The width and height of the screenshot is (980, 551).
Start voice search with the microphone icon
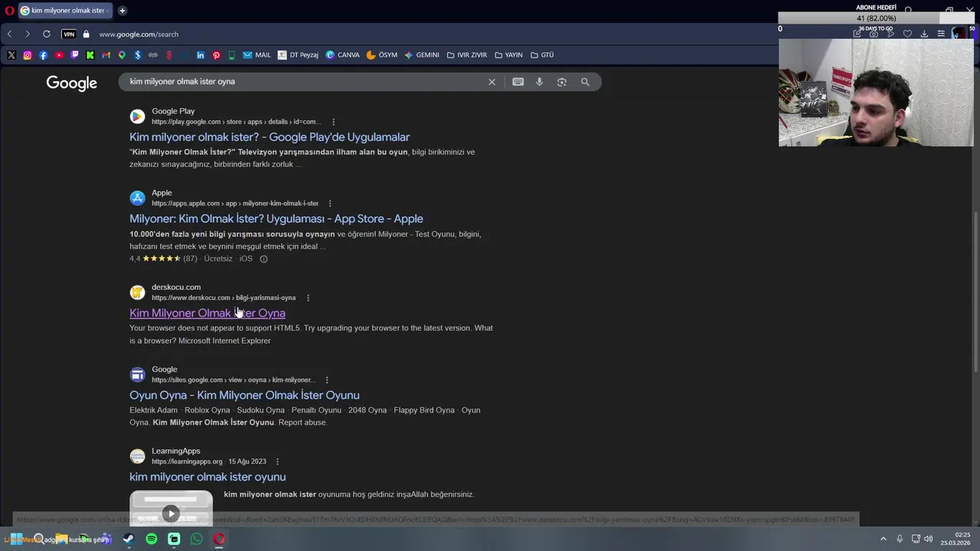pos(540,82)
